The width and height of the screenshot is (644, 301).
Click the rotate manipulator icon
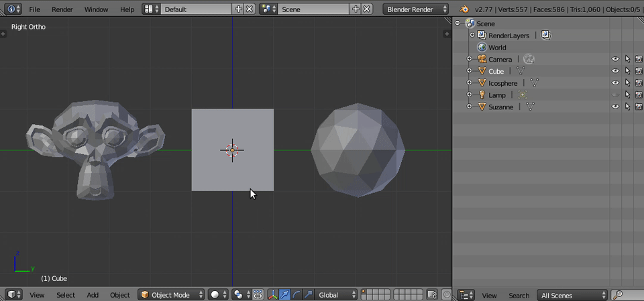[x=296, y=295]
